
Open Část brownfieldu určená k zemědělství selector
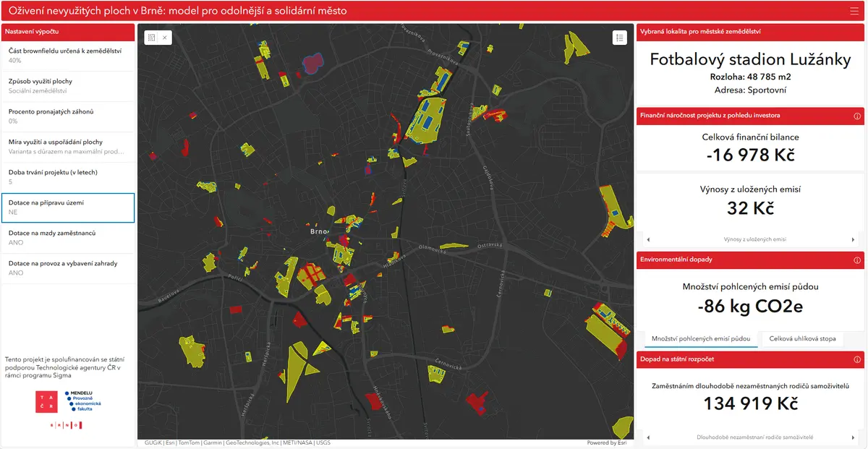(x=68, y=56)
